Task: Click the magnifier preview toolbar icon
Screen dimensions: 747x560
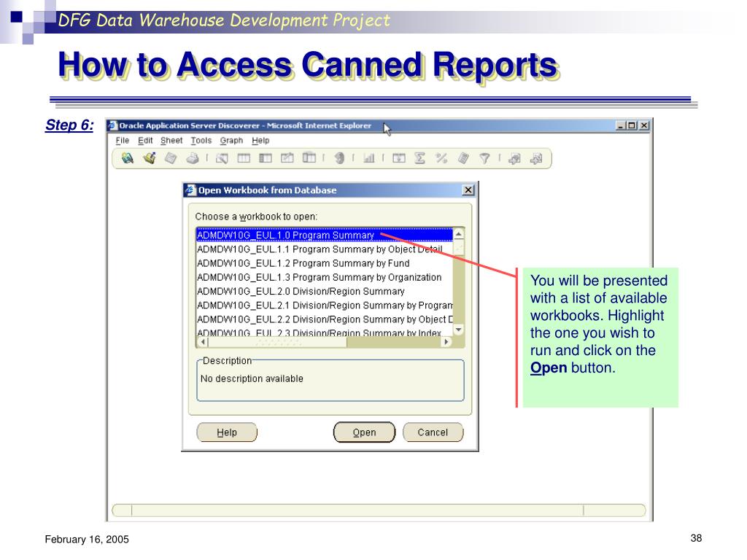Action: (222, 158)
